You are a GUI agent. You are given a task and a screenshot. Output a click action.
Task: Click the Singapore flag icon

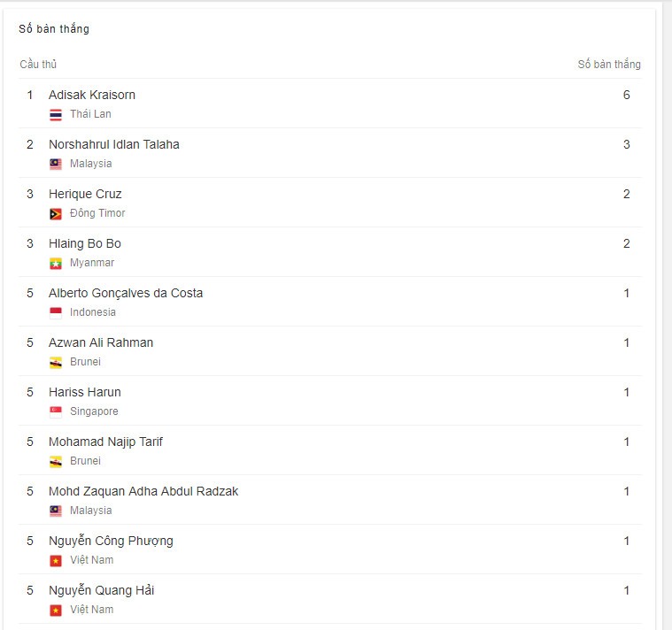pos(56,412)
